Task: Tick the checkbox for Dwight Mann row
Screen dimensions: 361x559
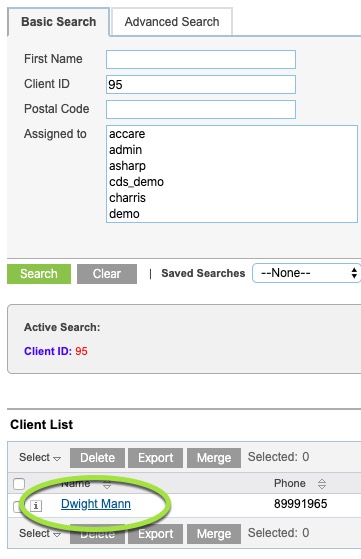Action: tap(16, 507)
